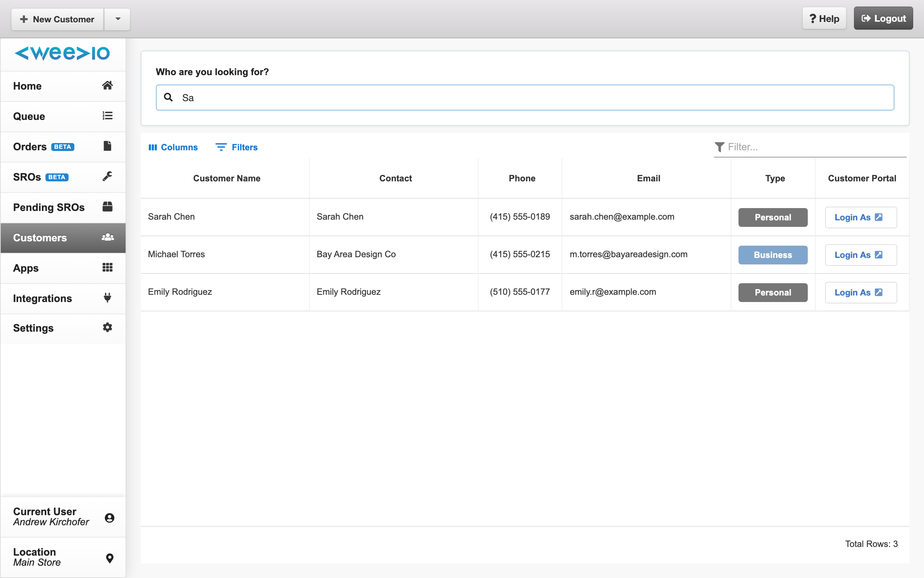Viewport: 924px width, 578px height.
Task: Go to the Queue page
Action: [x=63, y=116]
